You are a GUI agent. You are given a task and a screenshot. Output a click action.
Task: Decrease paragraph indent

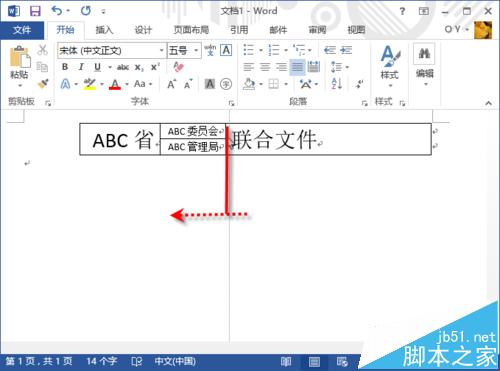(330, 50)
